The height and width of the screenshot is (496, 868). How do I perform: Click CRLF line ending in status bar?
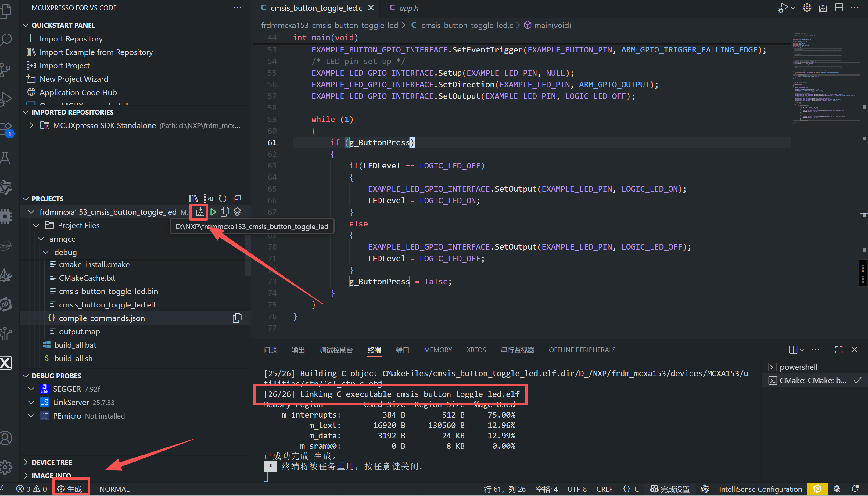[x=604, y=489]
